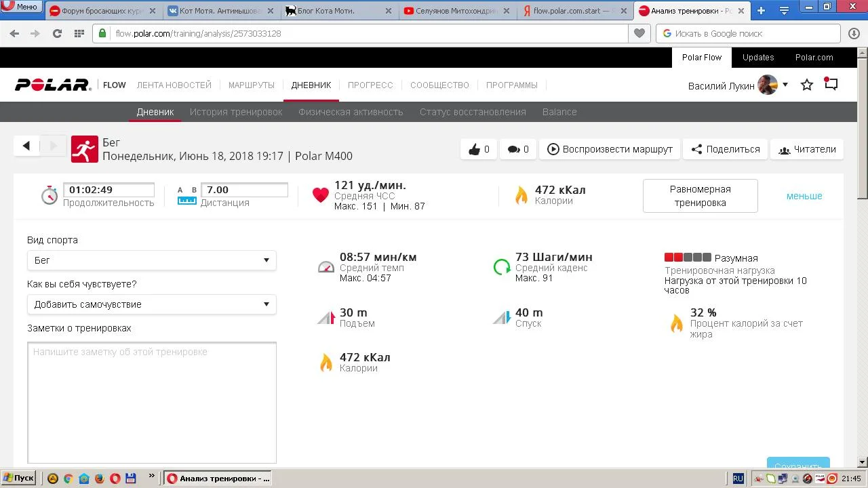Image resolution: width=868 pixels, height=488 pixels.
Task: Expand the Вид спорта dropdown
Action: click(151, 260)
